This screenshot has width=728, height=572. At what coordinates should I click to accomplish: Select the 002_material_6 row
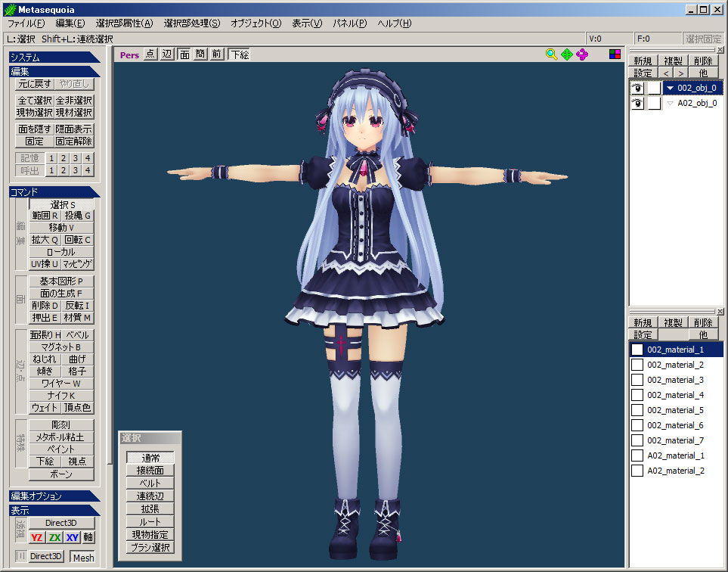[676, 425]
